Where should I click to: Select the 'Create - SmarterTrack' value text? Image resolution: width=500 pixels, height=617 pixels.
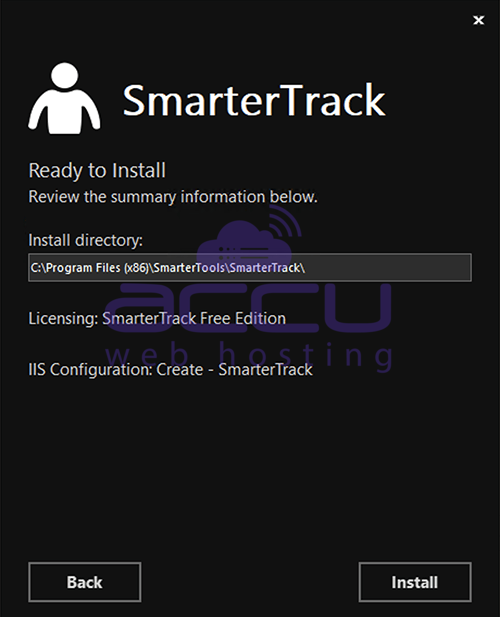pyautogui.click(x=234, y=369)
